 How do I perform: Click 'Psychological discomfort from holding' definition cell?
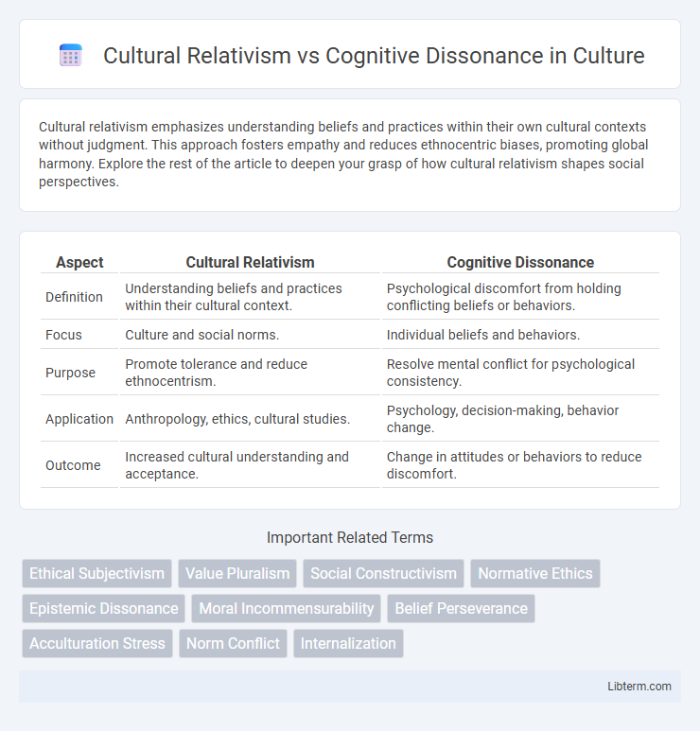coord(520,297)
